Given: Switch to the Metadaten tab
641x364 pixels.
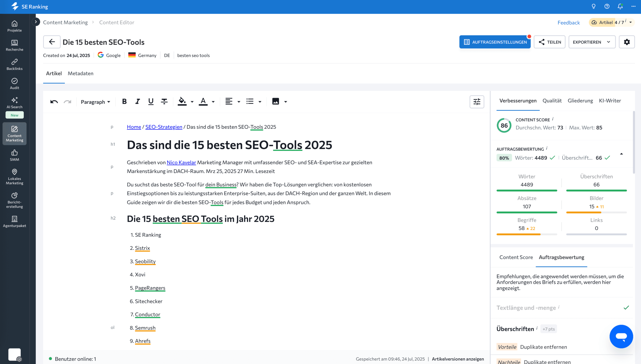Looking at the screenshot, I should tap(80, 73).
